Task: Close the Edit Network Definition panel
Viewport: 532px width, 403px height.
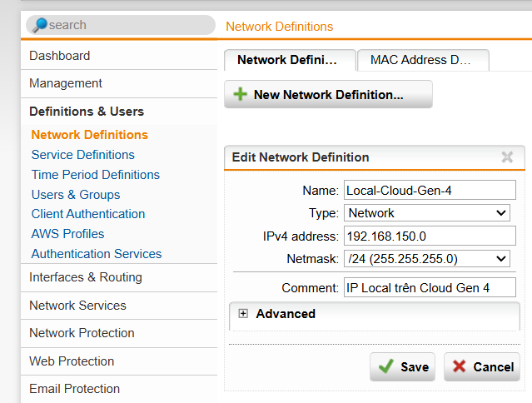Action: (x=507, y=157)
